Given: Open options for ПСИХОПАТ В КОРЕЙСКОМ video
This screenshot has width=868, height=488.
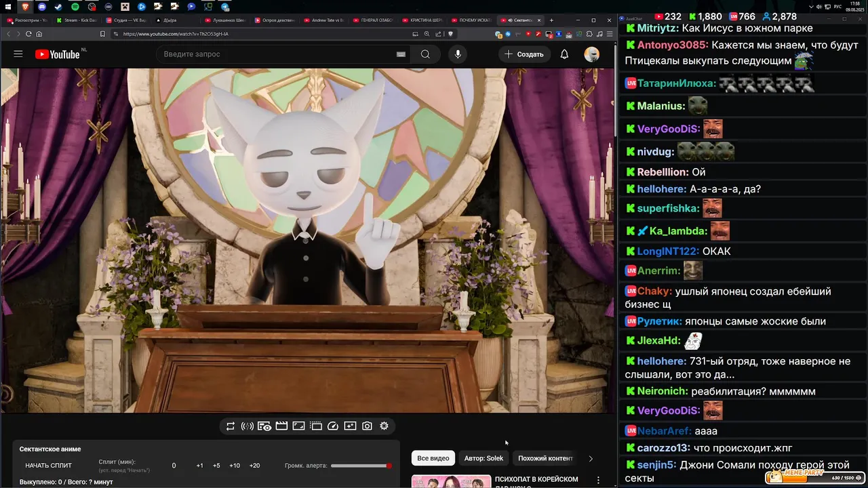Looking at the screenshot, I should point(598,480).
